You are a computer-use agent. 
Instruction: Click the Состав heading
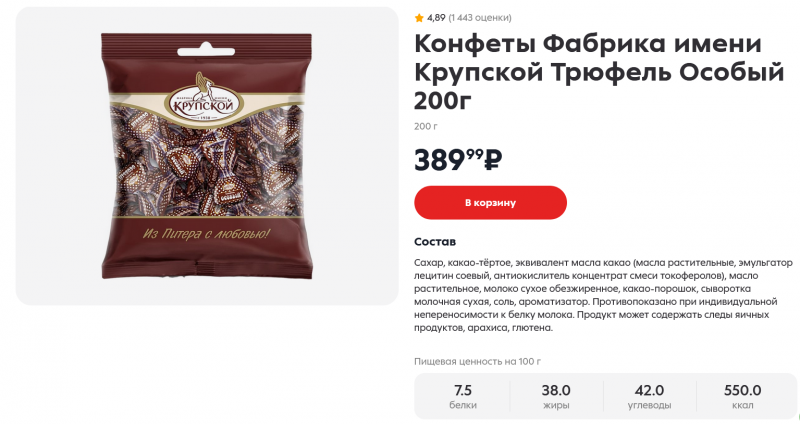coord(435,241)
